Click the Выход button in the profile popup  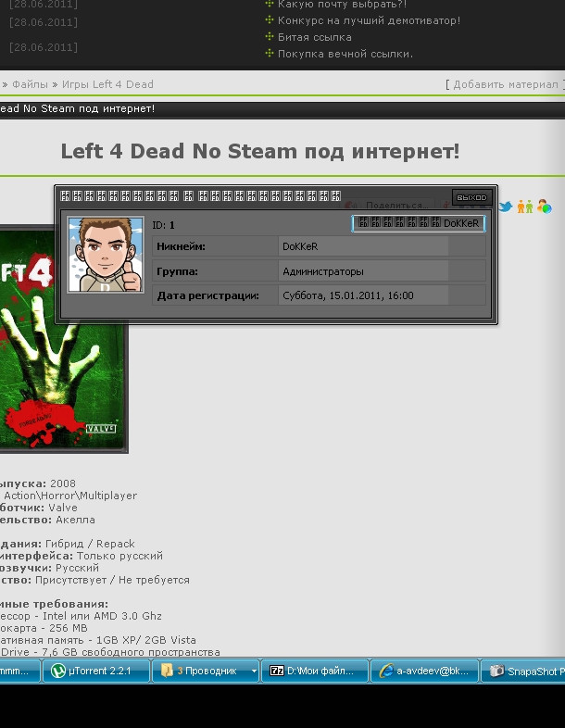[471, 198]
